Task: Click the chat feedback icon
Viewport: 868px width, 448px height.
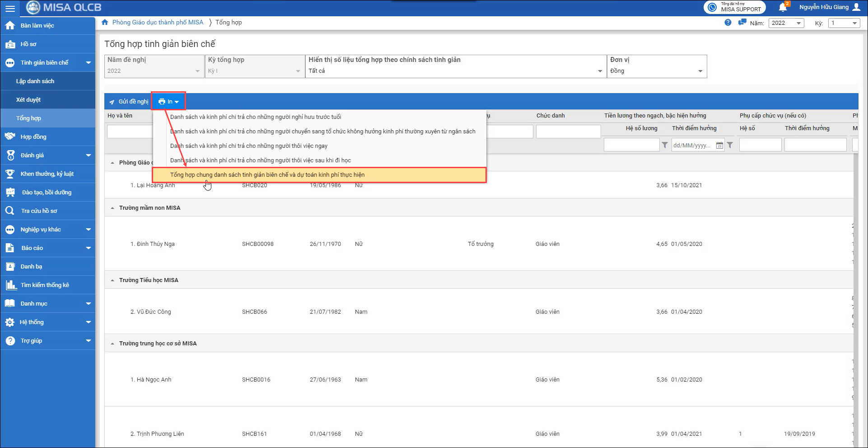Action: [x=742, y=22]
